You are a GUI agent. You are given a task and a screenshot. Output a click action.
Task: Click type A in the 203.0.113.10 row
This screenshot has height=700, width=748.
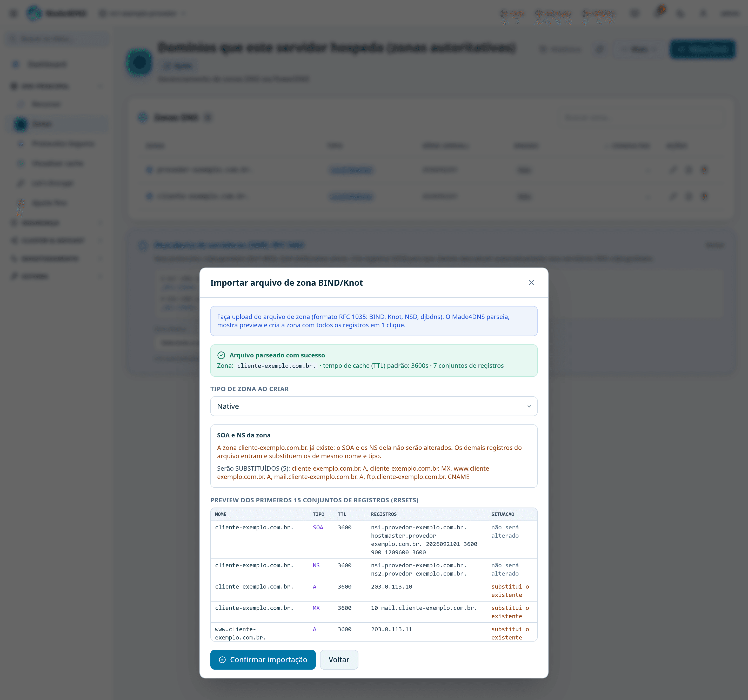point(315,587)
